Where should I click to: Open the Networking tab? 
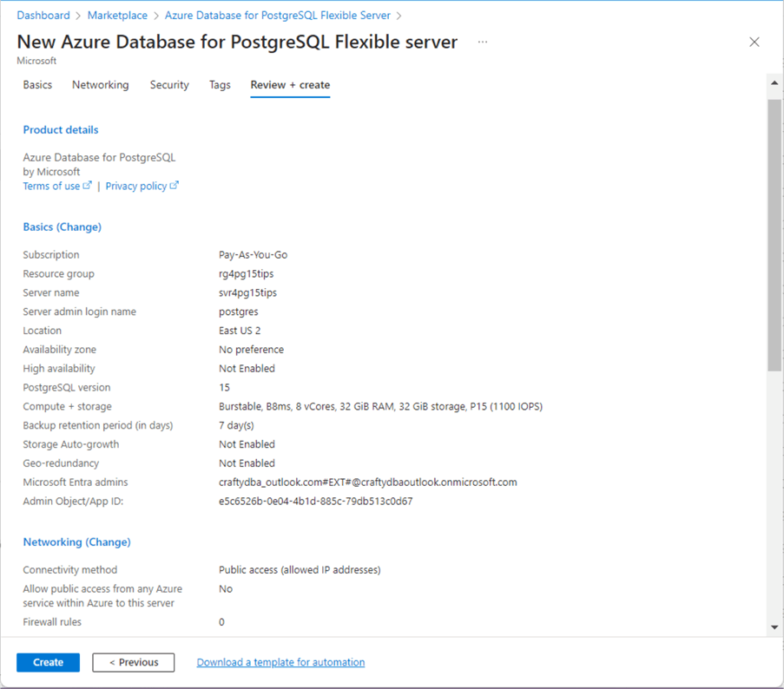[x=101, y=85]
